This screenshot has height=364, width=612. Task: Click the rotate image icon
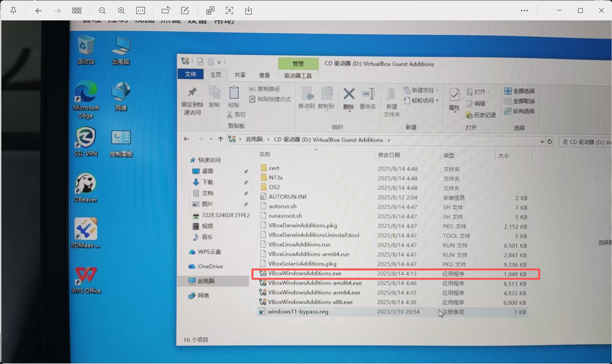tap(165, 11)
